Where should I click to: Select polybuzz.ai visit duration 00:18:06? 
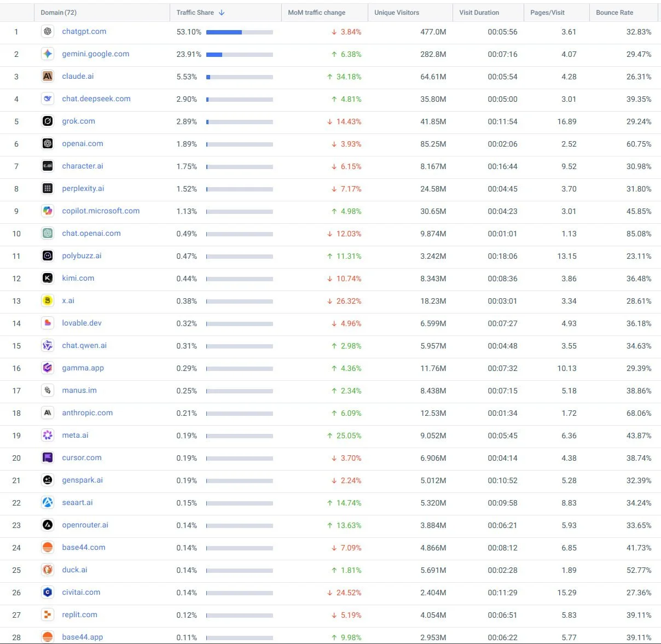[502, 257]
